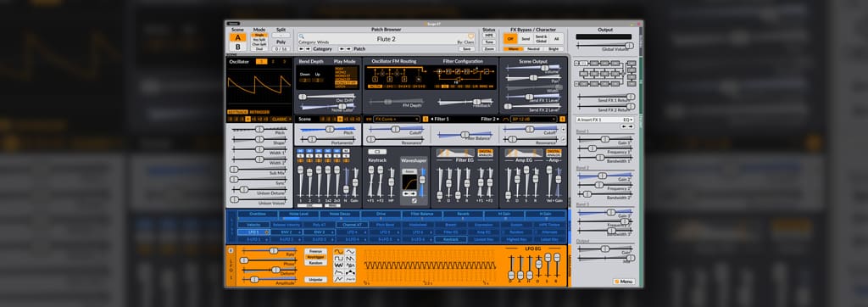Mute Noise channel in mixer
The width and height of the screenshot is (868, 307).
(x=346, y=151)
